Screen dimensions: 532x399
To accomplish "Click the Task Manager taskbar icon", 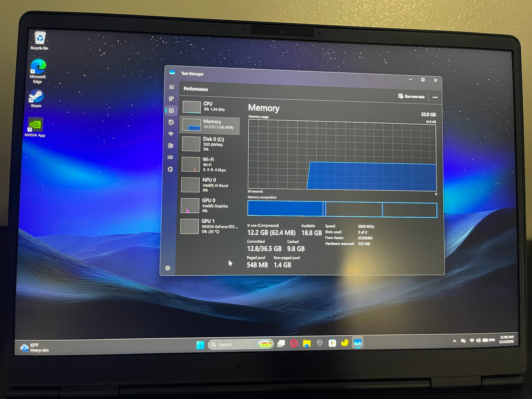I will pos(358,343).
